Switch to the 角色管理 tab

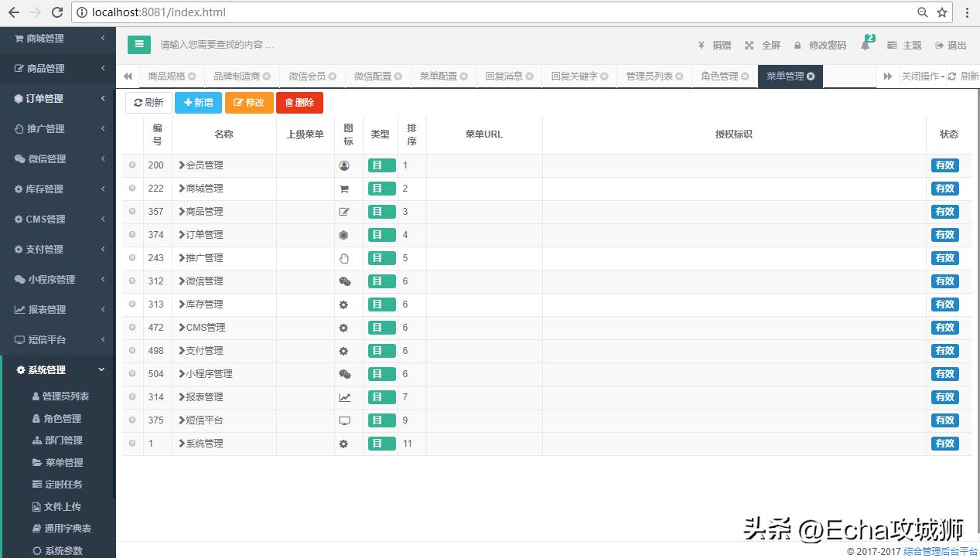[x=719, y=76]
